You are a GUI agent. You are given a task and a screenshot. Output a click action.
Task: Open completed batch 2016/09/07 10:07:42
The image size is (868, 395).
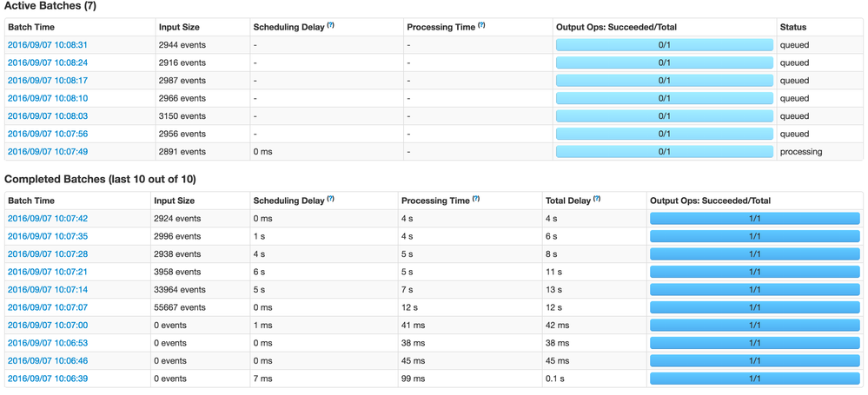pos(48,219)
